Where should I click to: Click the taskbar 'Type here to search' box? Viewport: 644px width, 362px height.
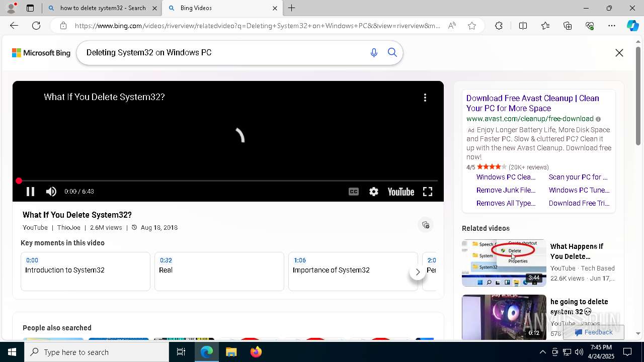click(x=97, y=352)
